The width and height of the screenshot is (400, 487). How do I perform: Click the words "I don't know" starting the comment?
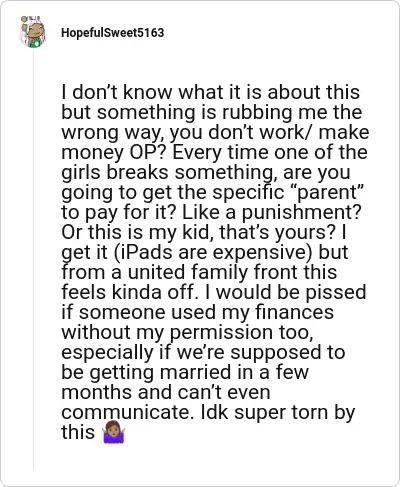click(117, 92)
